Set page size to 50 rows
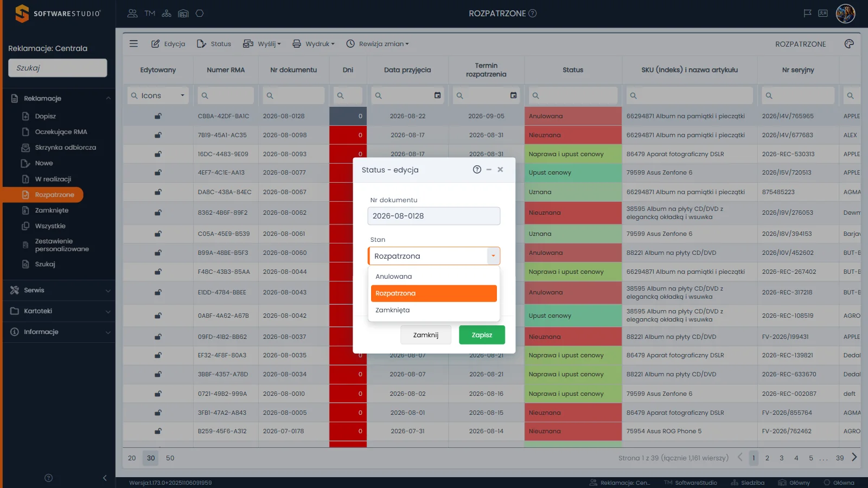This screenshot has width=868, height=488. pos(170,458)
